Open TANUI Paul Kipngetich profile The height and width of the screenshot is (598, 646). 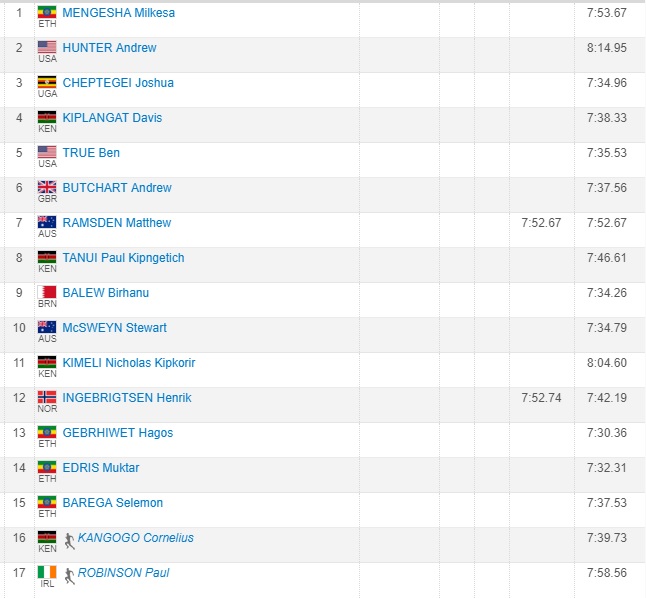(123, 258)
